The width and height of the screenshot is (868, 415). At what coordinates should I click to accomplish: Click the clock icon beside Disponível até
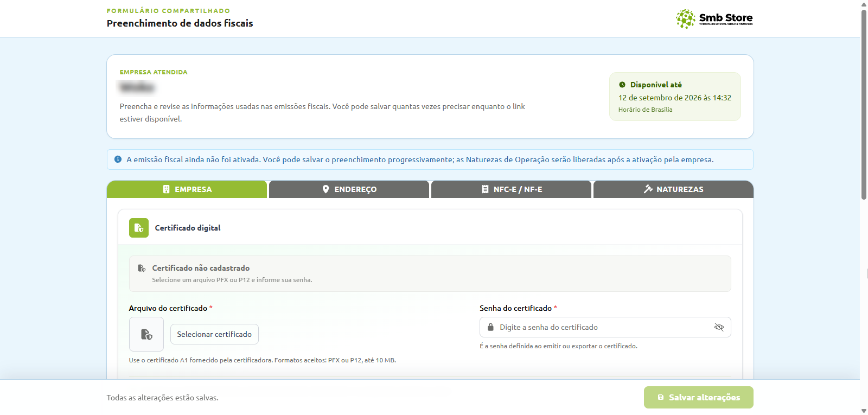(622, 85)
